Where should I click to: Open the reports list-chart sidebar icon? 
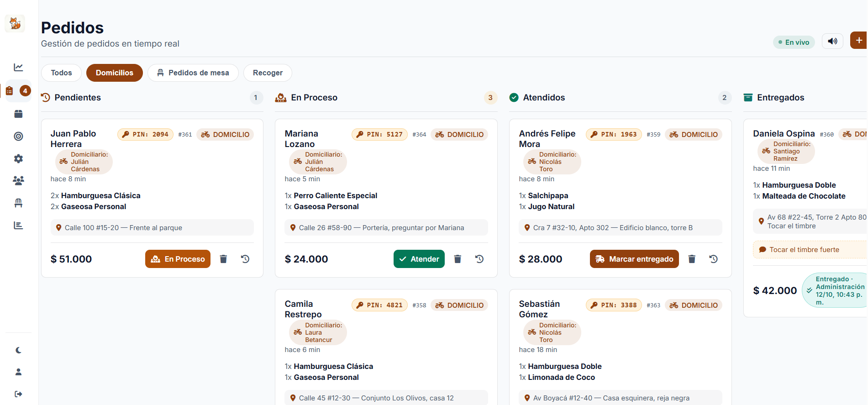pos(18,225)
